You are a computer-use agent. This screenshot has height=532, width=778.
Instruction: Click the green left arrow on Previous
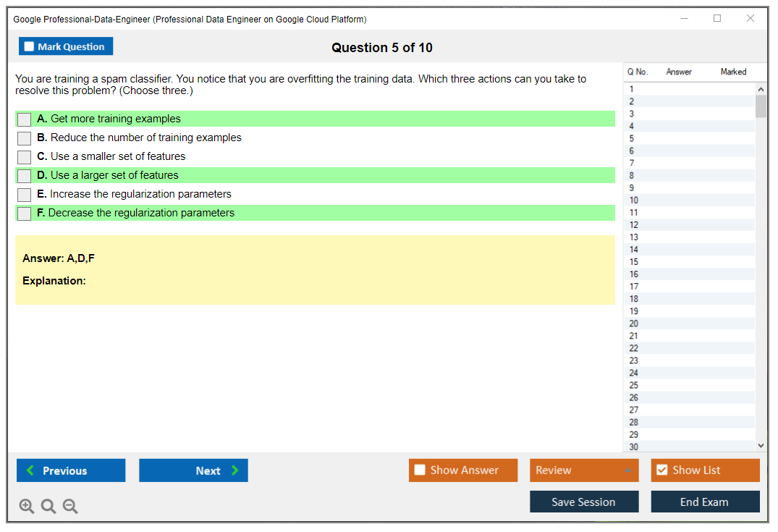[x=30, y=470]
